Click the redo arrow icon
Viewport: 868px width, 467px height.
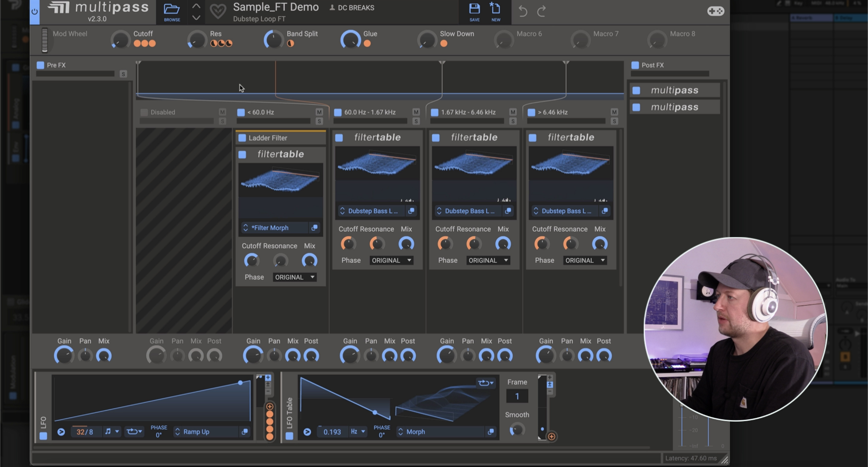542,11
